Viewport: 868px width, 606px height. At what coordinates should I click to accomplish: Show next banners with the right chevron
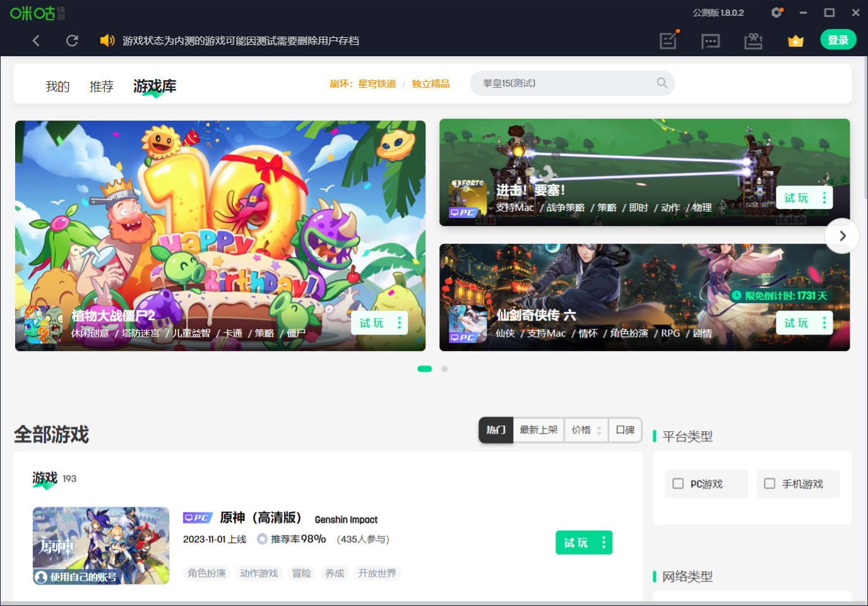(x=842, y=235)
